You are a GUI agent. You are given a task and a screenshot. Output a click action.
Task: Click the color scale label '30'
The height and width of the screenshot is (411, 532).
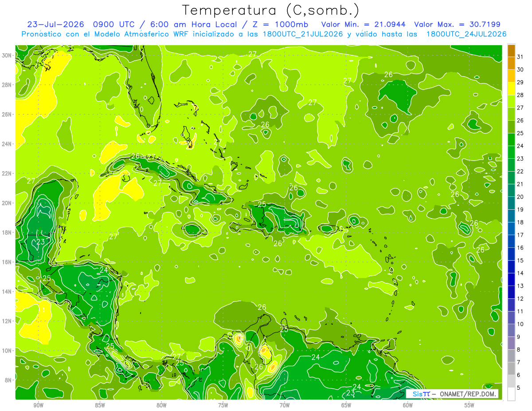click(520, 70)
